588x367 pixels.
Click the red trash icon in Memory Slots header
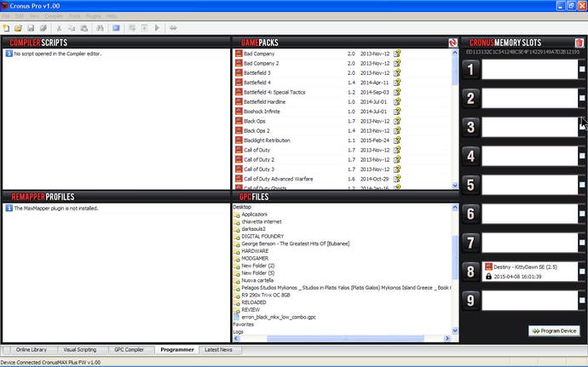tap(579, 43)
